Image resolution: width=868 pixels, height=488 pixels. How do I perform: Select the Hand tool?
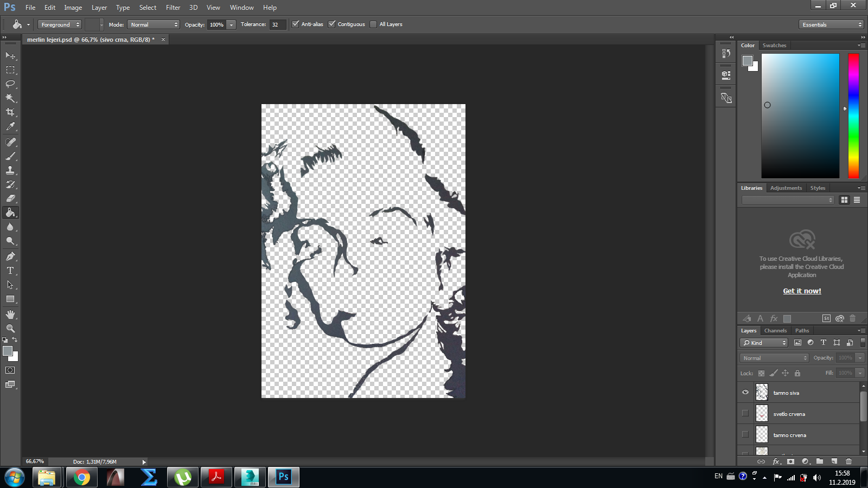[x=10, y=314]
